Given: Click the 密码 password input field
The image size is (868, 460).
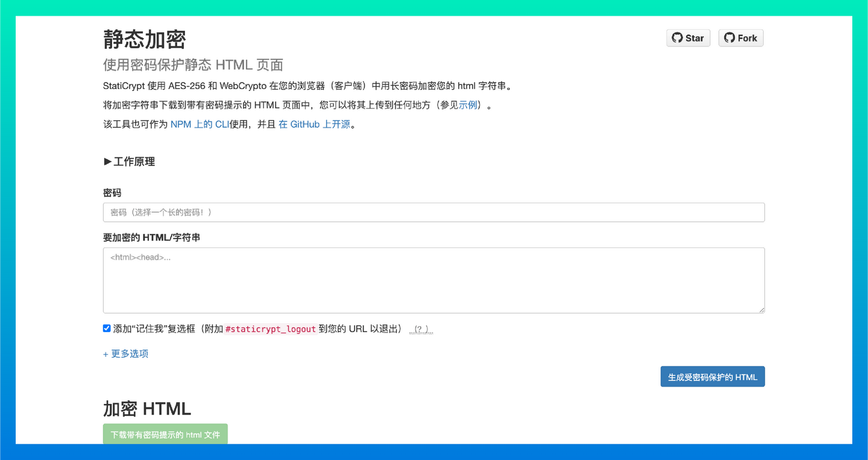Looking at the screenshot, I should (433, 212).
